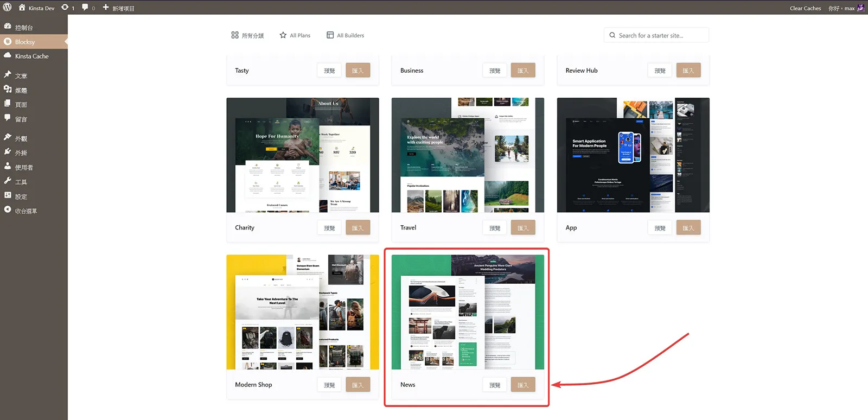Preview the Review Hub starter site

(x=660, y=71)
